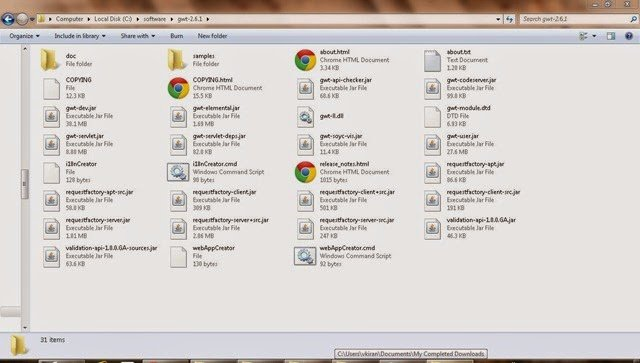640x363 pixels.
Task: Click the Forward navigation arrow
Action: coord(22,19)
